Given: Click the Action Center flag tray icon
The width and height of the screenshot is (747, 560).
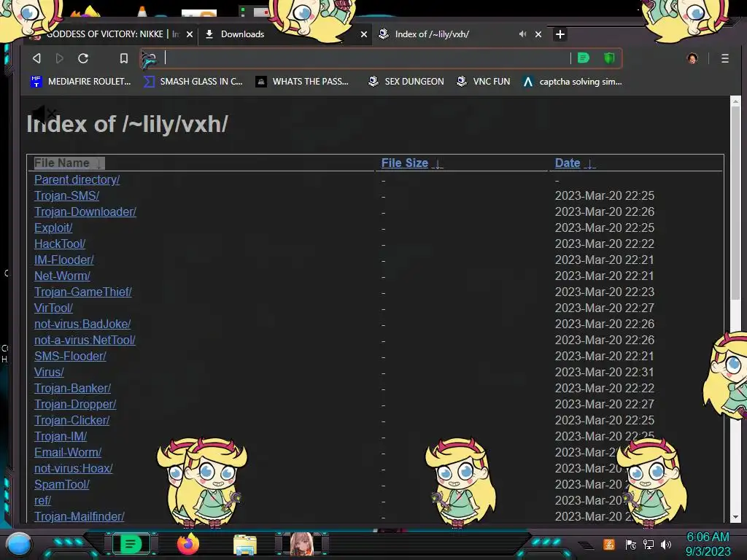Looking at the screenshot, I should pyautogui.click(x=631, y=545).
